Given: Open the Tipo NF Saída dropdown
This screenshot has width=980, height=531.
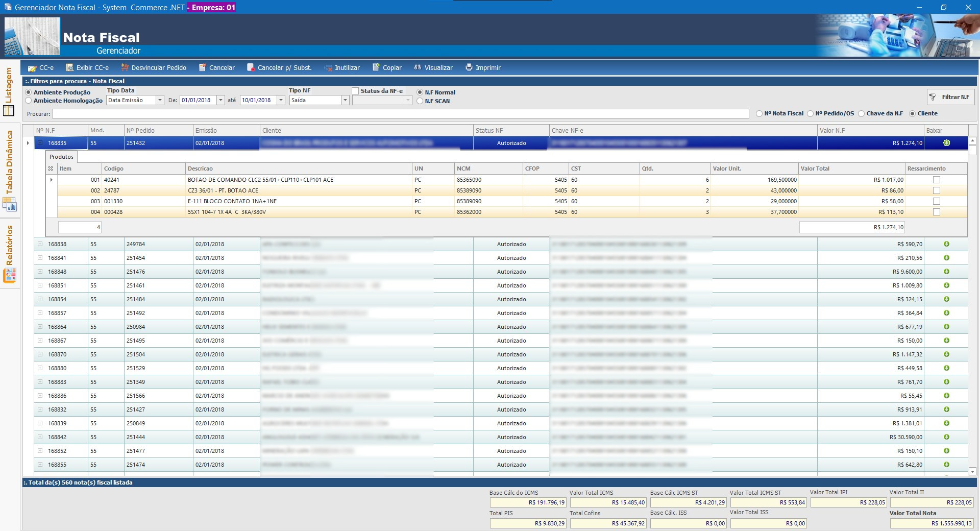Looking at the screenshot, I should (345, 101).
